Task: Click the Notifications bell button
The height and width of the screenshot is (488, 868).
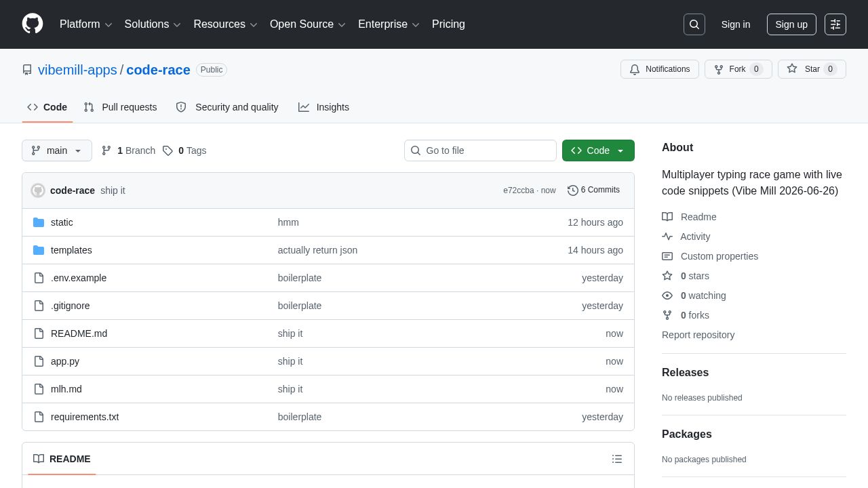Action: [660, 69]
